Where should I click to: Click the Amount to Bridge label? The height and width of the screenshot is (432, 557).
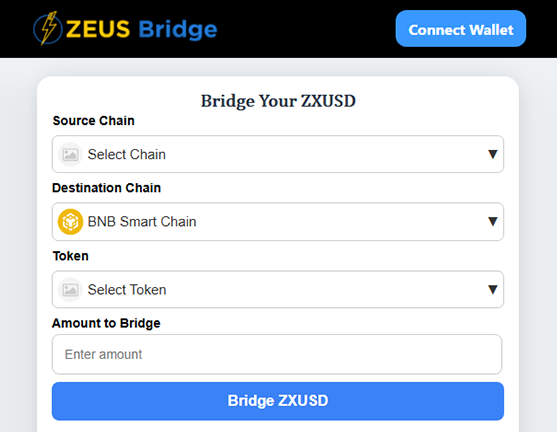coord(106,323)
